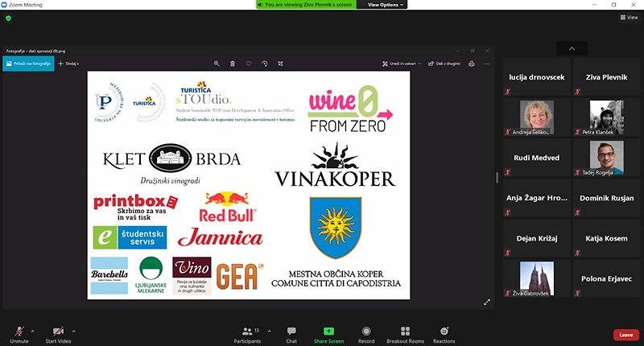Maximize the Photos app window

point(473,51)
